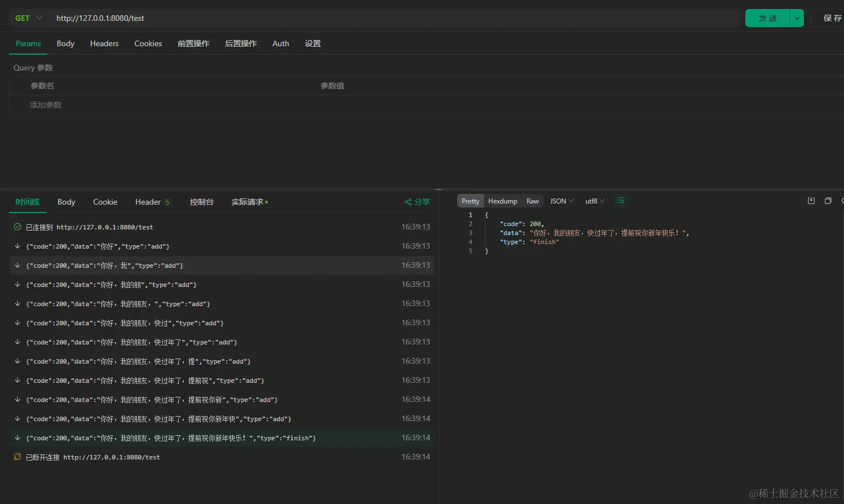This screenshot has width=844, height=504.
Task: Switch to Raw response view
Action: 532,201
